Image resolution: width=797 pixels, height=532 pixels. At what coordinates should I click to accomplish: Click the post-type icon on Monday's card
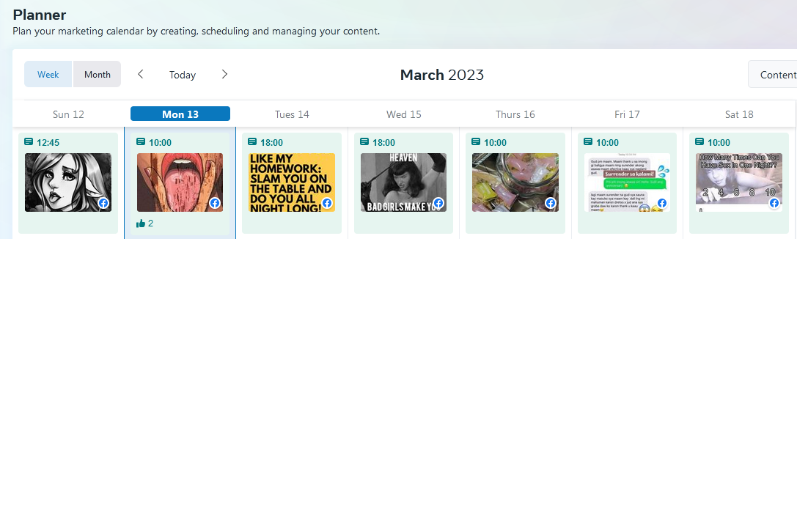(x=141, y=141)
